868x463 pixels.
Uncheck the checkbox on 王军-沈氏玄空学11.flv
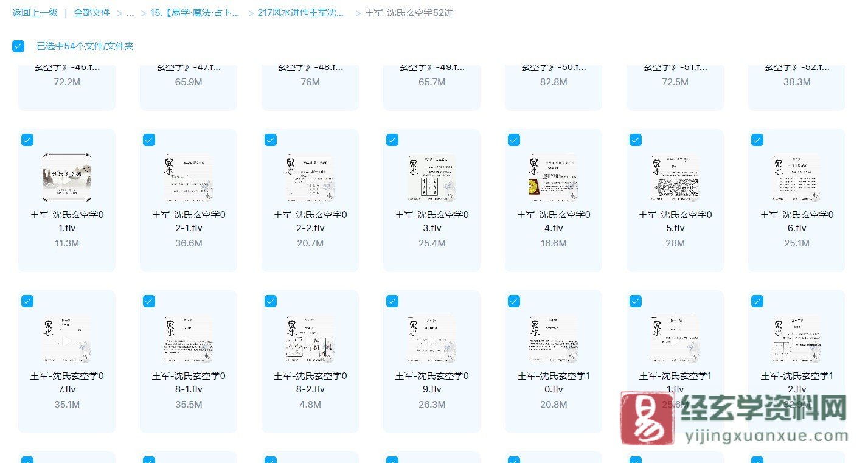(636, 301)
